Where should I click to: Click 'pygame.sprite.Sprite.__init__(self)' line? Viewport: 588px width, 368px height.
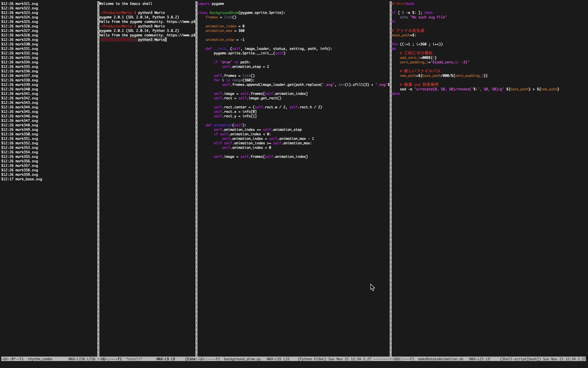click(249, 53)
